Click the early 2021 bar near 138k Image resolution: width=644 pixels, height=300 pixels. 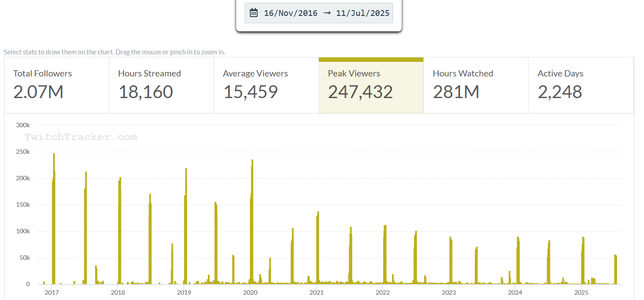[x=318, y=248]
